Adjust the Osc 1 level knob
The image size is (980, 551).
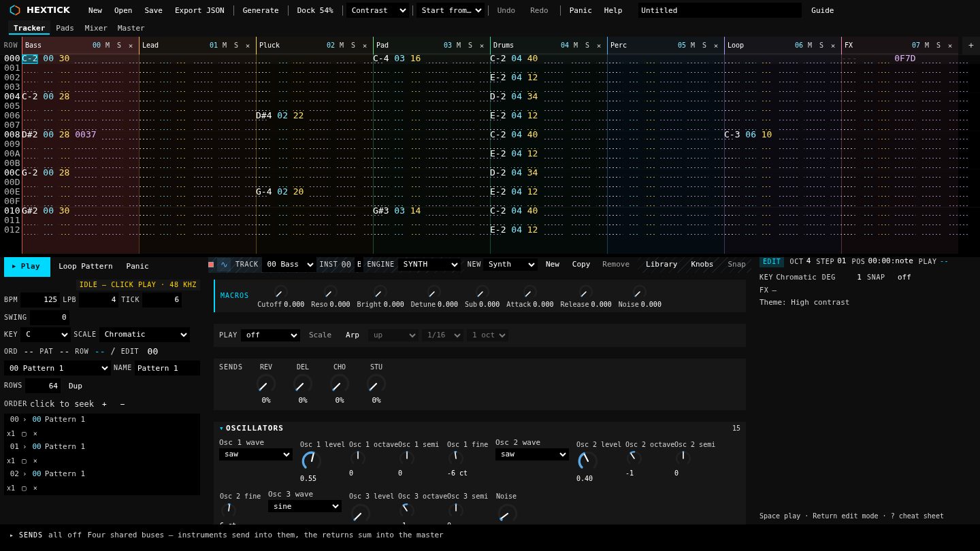311,461
